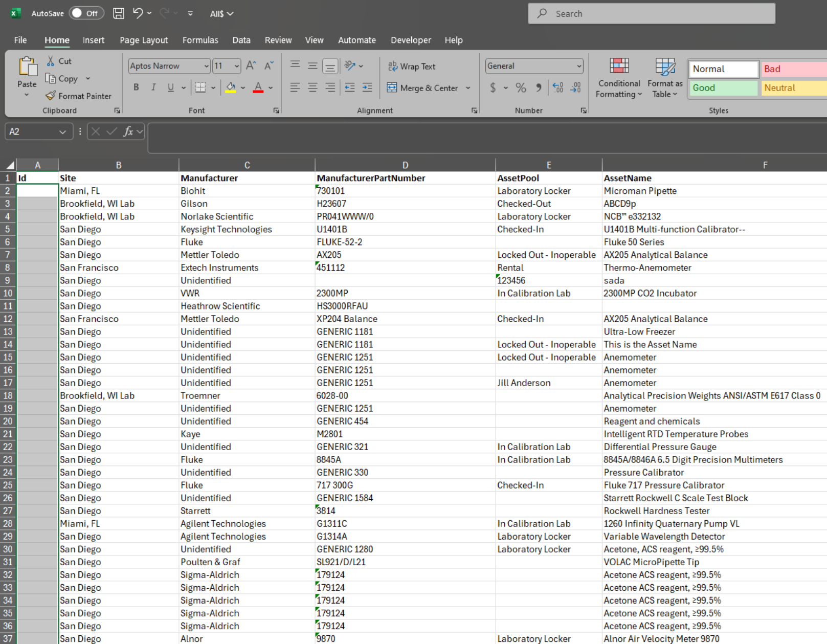Toggle Wrap Text

pos(412,66)
